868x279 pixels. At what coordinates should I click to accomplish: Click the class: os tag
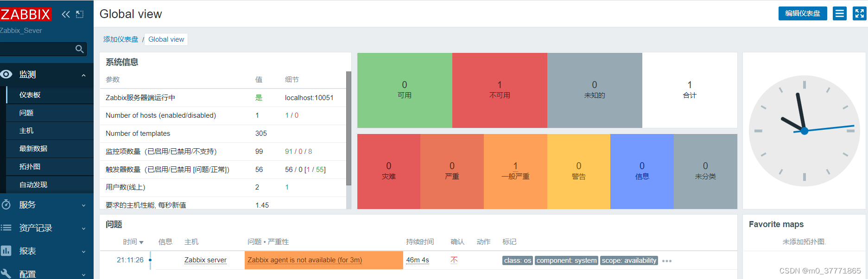(x=518, y=260)
